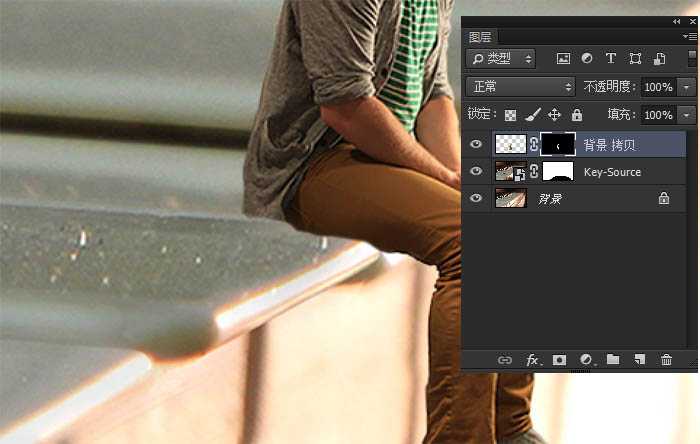Lock transparent pixels checkerboard icon
The height and width of the screenshot is (444, 700).
coord(510,115)
